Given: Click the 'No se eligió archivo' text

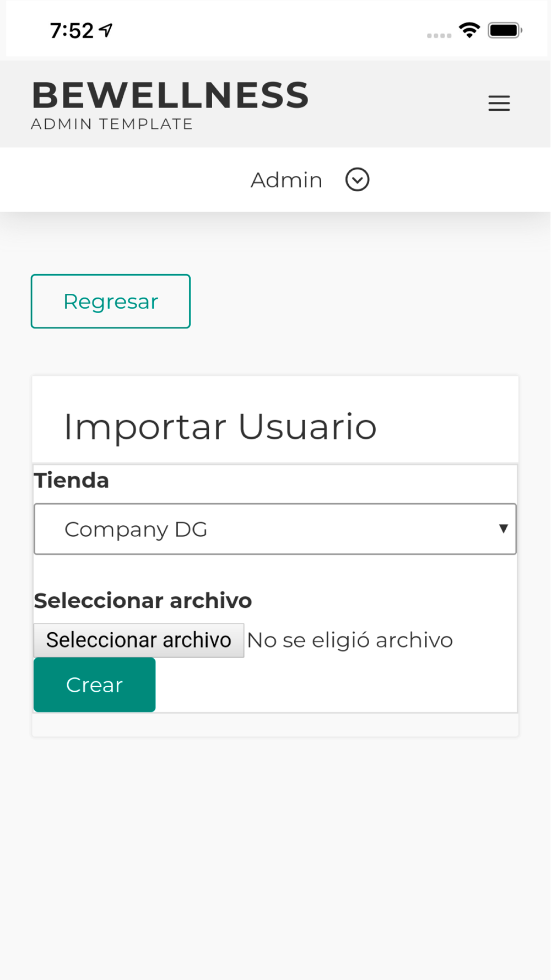Looking at the screenshot, I should coord(350,640).
